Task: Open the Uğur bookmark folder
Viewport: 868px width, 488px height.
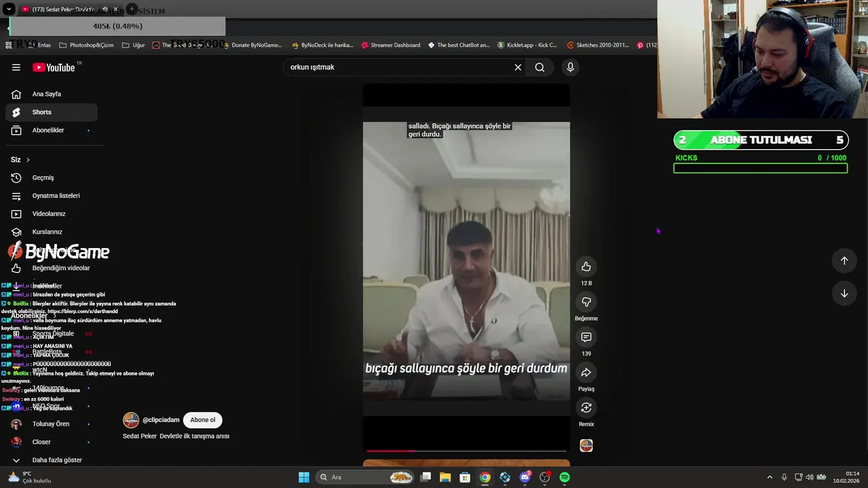Action: pos(133,45)
